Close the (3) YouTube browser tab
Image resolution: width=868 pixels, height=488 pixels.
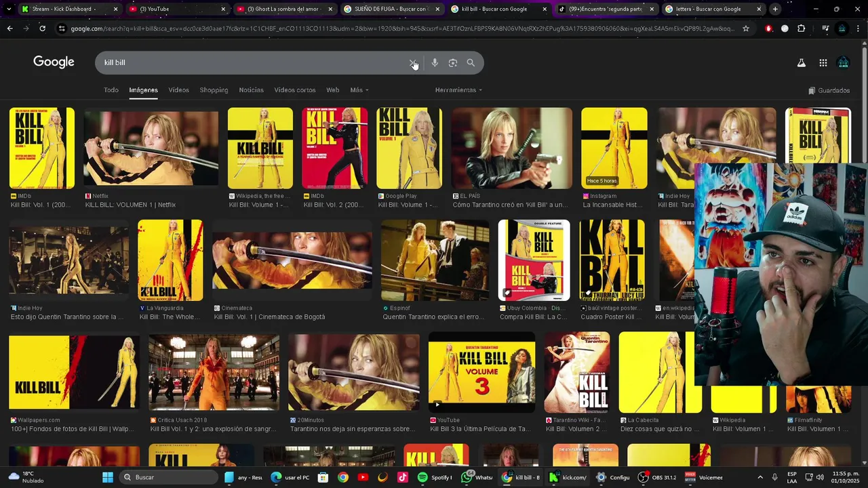point(223,9)
